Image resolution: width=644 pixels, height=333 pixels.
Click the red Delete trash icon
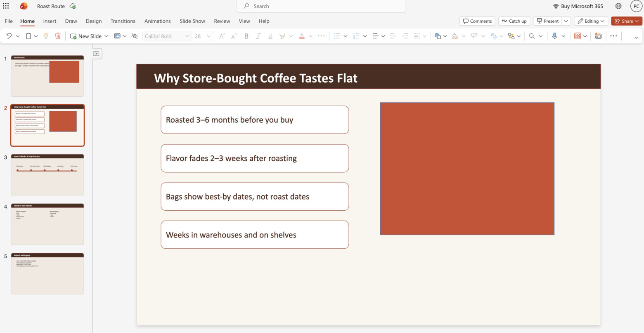(58, 36)
